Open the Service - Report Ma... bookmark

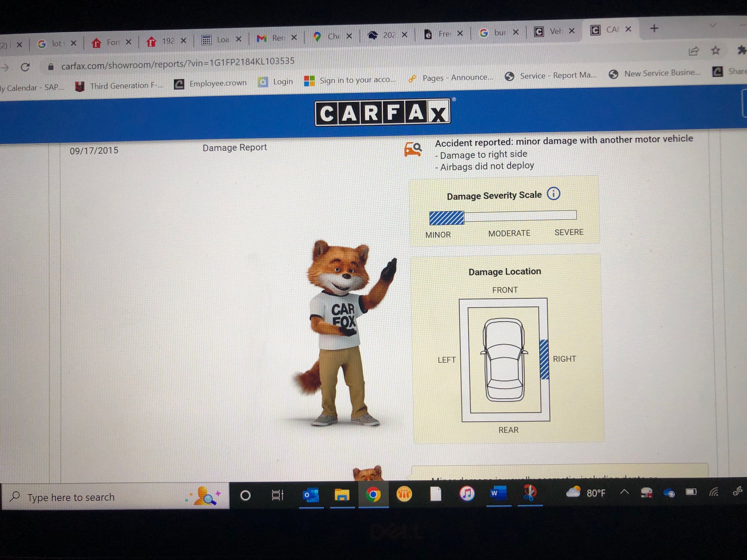click(x=551, y=76)
